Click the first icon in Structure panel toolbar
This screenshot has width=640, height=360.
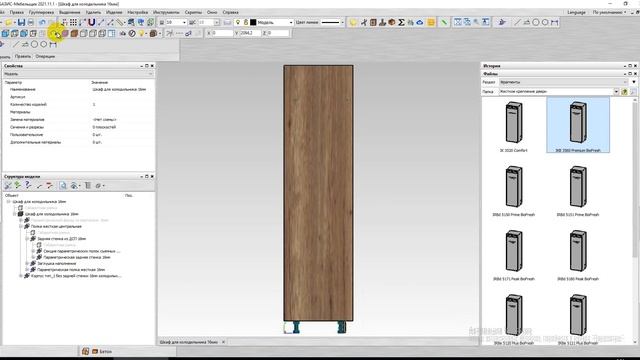point(7,186)
